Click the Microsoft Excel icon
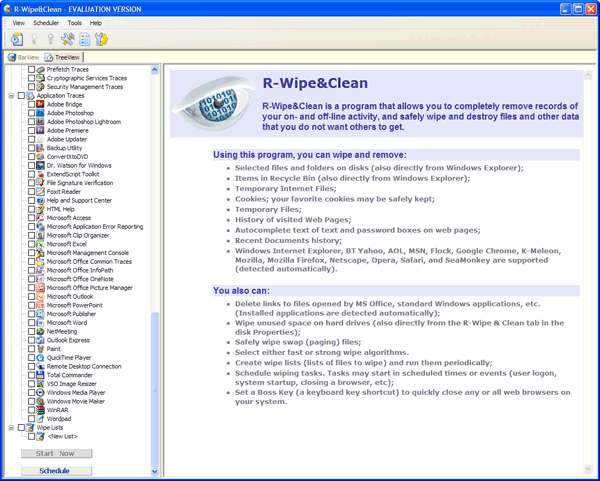600x481 pixels. tap(40, 244)
